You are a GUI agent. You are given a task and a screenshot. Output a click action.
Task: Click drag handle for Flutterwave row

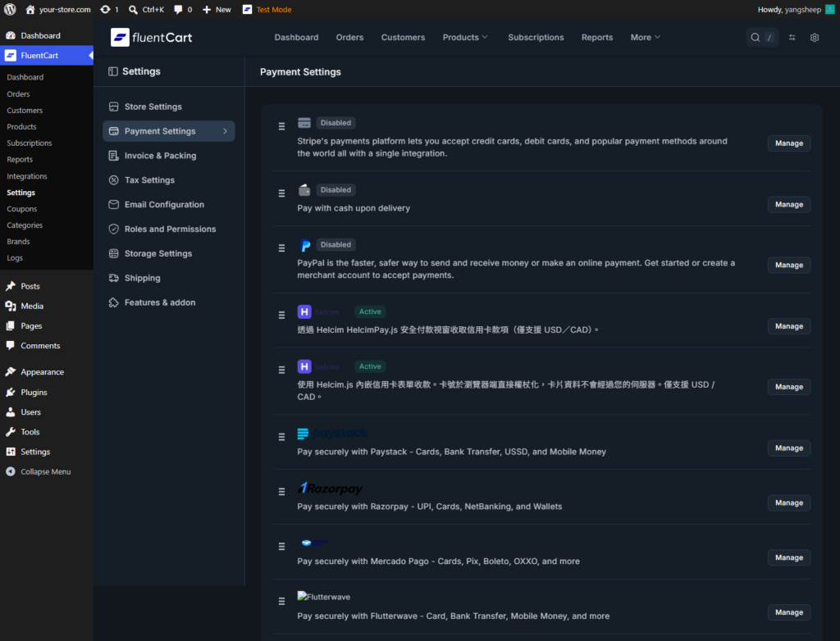282,602
